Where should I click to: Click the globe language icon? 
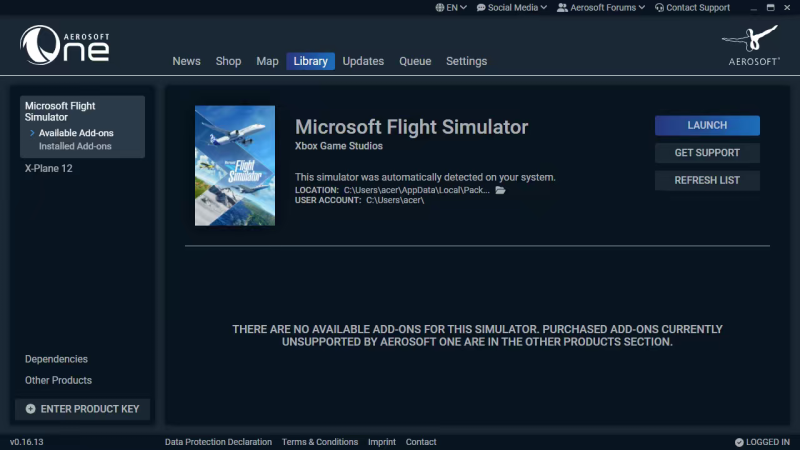440,8
